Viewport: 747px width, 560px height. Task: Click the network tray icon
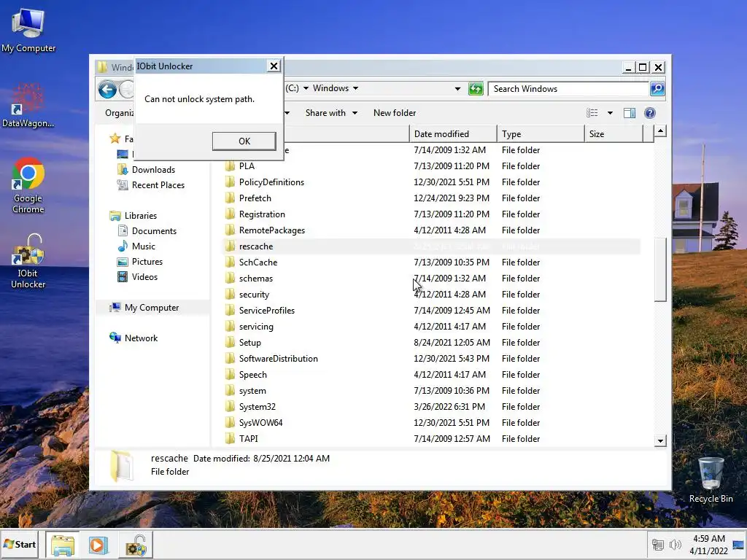(657, 545)
